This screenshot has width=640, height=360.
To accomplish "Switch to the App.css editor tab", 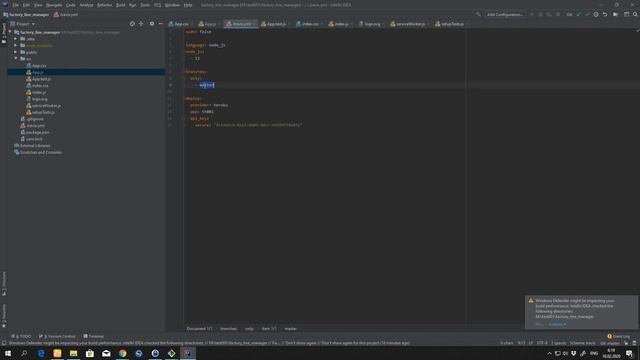I will point(179,24).
